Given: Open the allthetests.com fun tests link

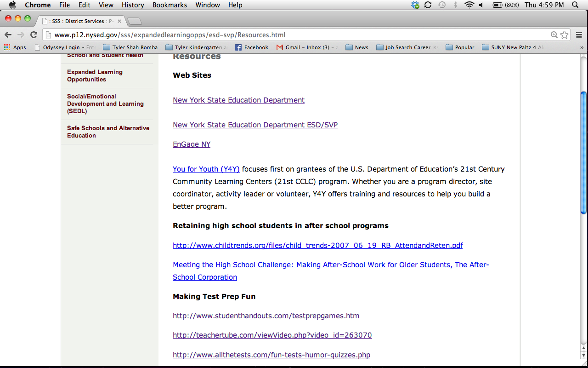Looking at the screenshot, I should coord(271,355).
